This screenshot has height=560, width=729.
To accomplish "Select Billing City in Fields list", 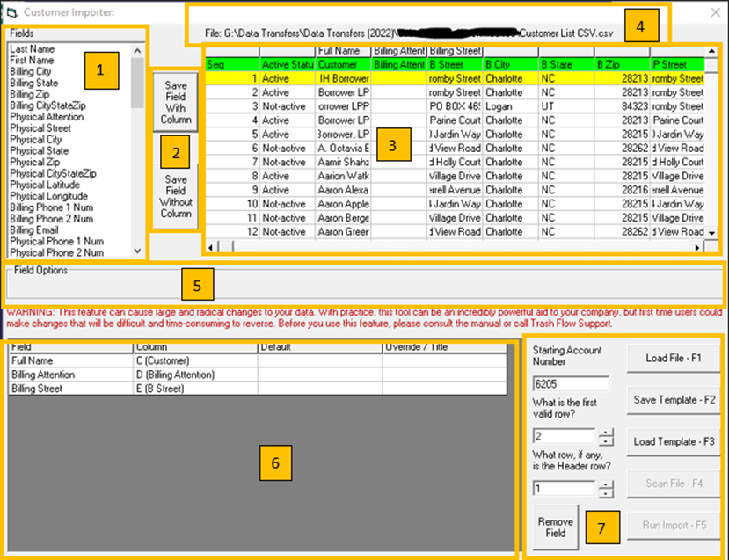I will click(30, 72).
